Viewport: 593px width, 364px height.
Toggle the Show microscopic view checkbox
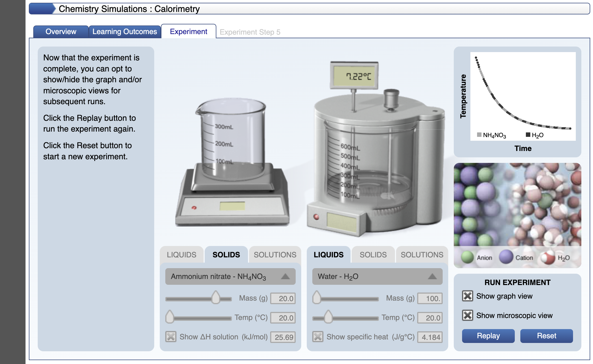pos(468,315)
